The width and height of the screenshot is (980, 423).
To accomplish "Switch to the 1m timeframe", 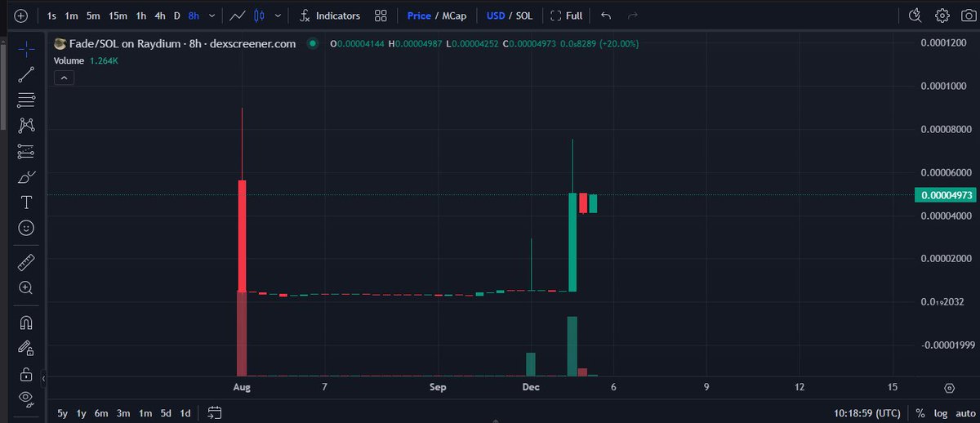I will point(72,16).
